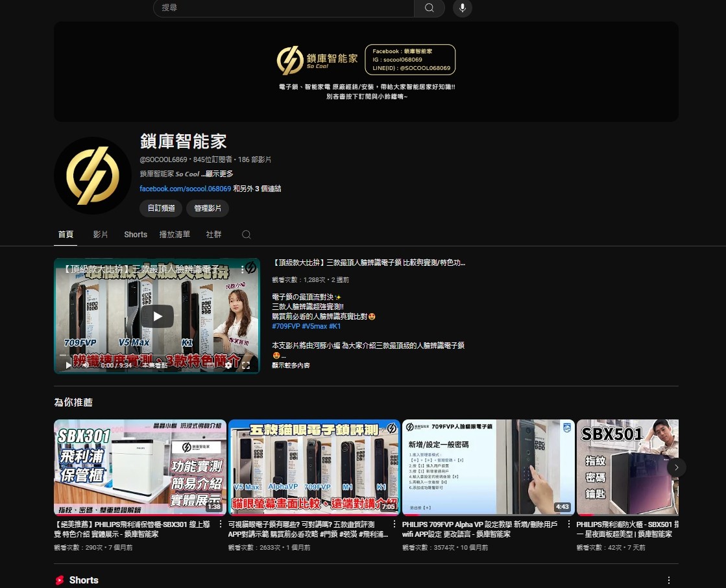
Task: Open the facebook.com/socool.068069 link
Action: pyautogui.click(x=185, y=189)
